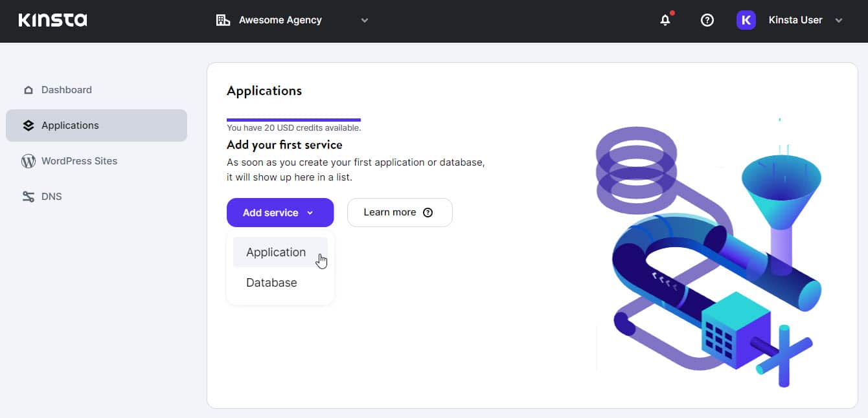The width and height of the screenshot is (868, 418).
Task: Click the Kinsta logo
Action: [x=52, y=19]
